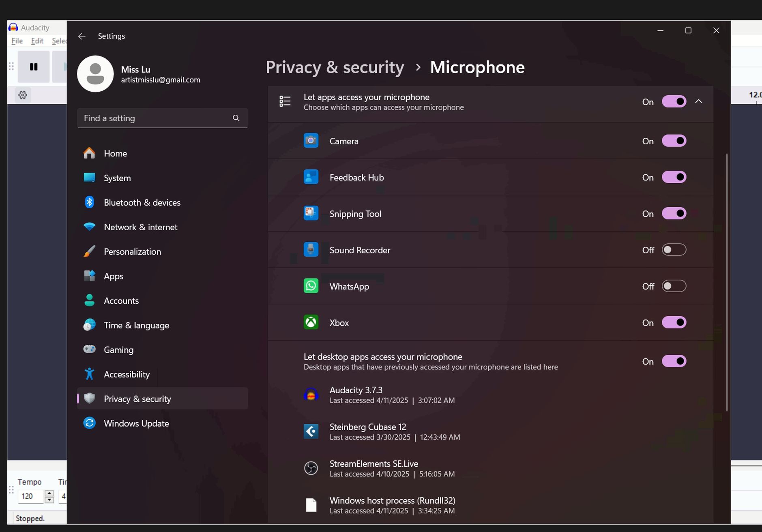This screenshot has width=762, height=532.
Task: Increase Audacity tempo with up arrow
Action: [49, 493]
